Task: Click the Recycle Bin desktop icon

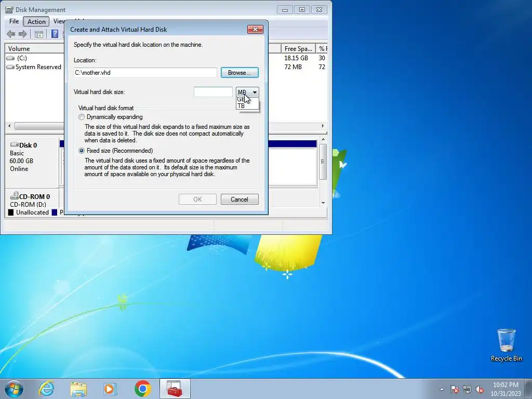Action: click(506, 345)
